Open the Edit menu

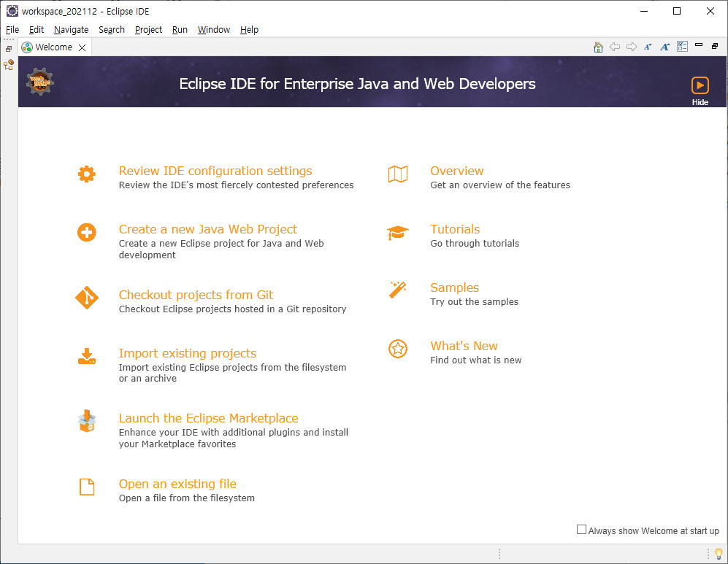[x=37, y=30]
